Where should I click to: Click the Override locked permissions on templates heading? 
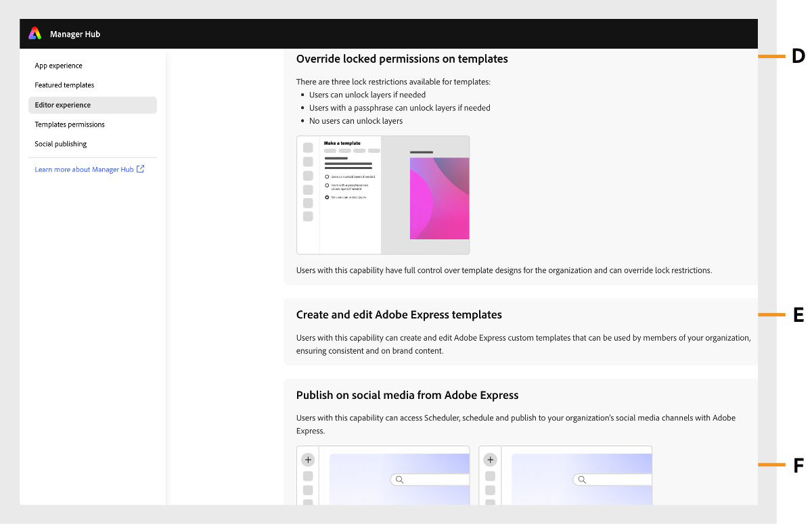(402, 59)
